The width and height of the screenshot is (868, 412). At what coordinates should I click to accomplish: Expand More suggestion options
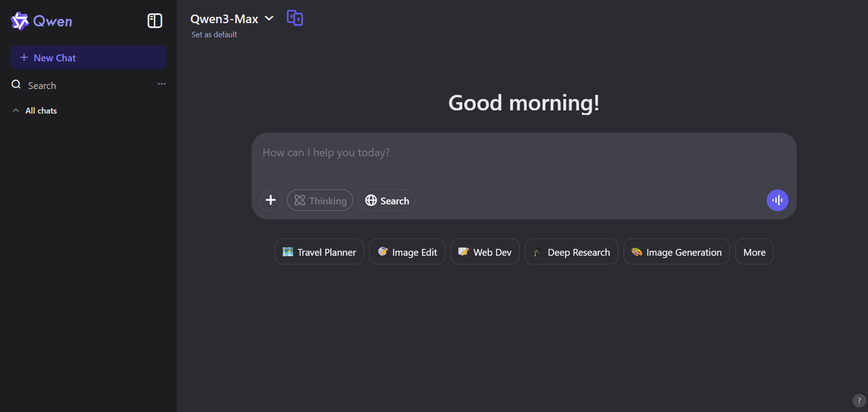(754, 252)
